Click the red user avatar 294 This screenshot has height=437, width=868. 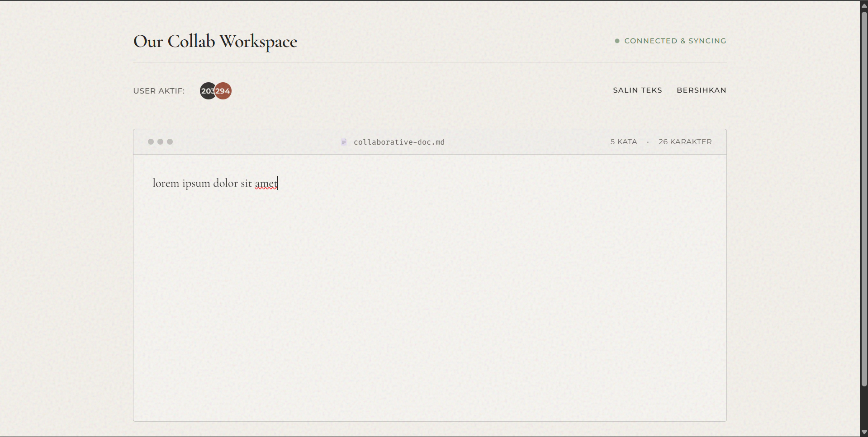pos(223,91)
